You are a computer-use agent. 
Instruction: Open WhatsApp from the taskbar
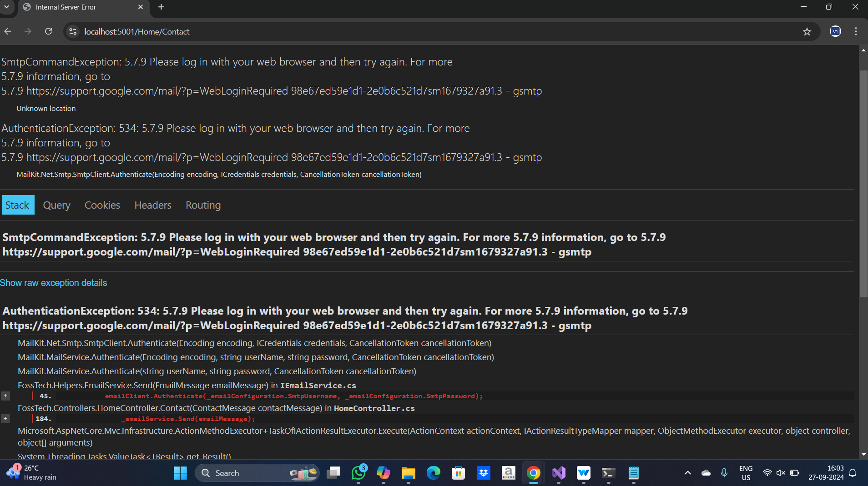coord(359,473)
